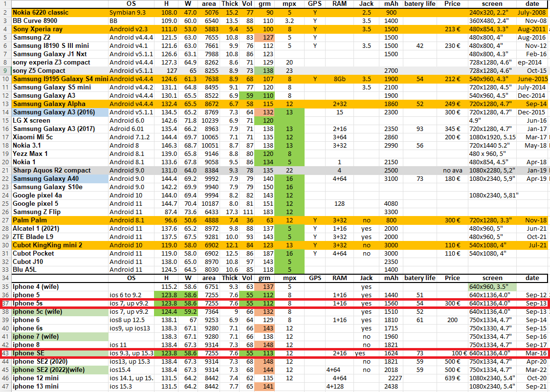Click the "639 €" price cell

pos(452,378)
